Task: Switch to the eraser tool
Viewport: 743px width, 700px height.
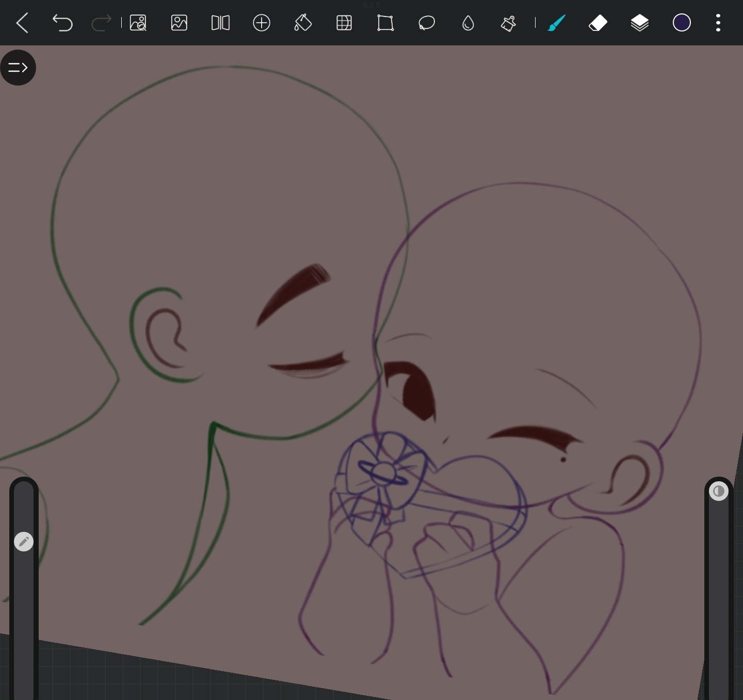Action: pos(598,23)
